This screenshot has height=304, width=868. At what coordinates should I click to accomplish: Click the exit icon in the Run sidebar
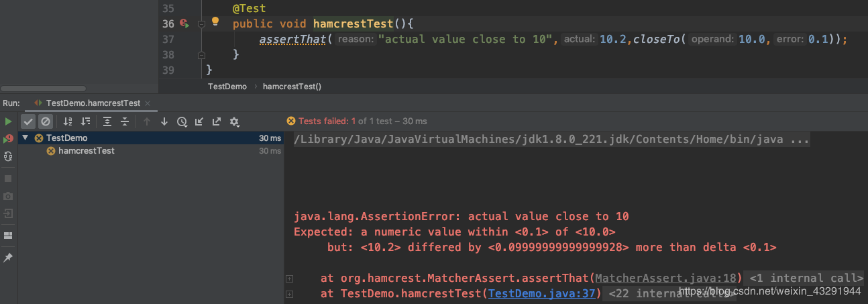[8, 213]
